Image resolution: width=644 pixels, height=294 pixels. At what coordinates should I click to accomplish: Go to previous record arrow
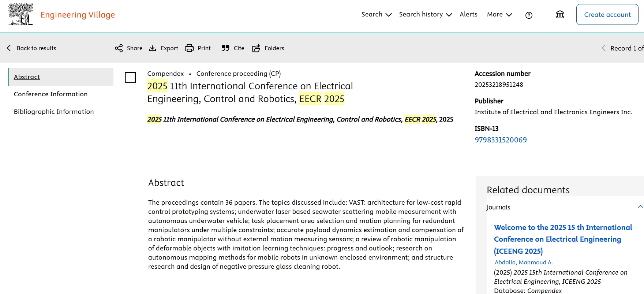[603, 48]
